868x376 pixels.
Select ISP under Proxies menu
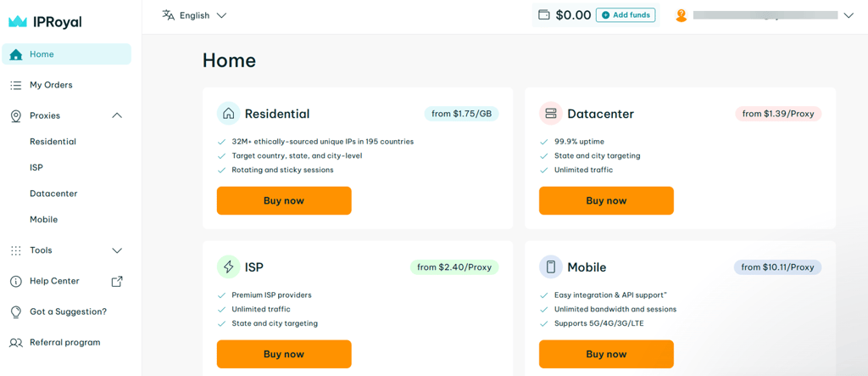36,167
